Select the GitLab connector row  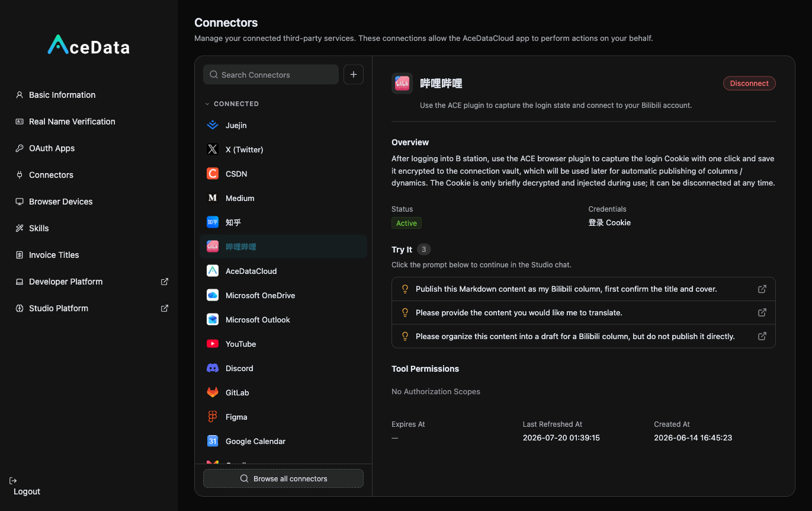(x=283, y=392)
